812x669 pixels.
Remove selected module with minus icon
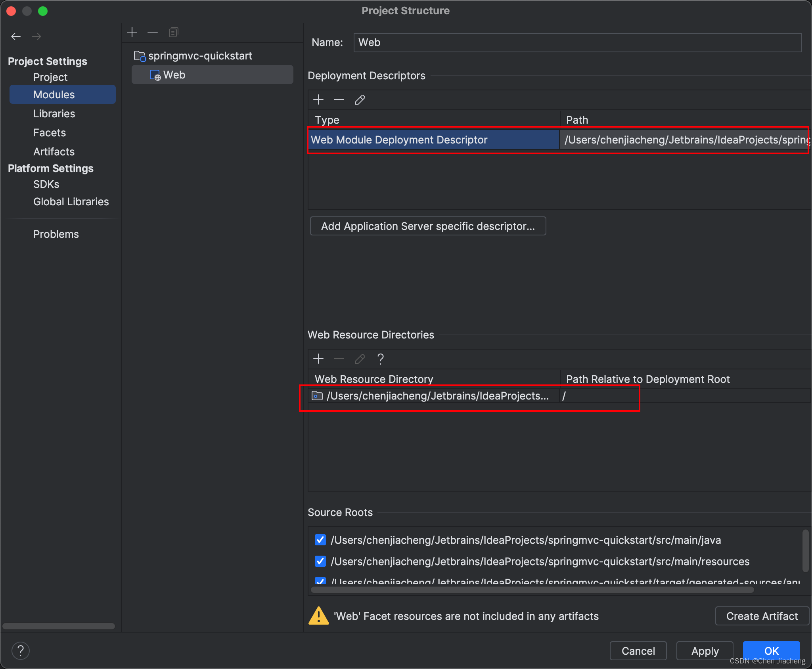153,32
